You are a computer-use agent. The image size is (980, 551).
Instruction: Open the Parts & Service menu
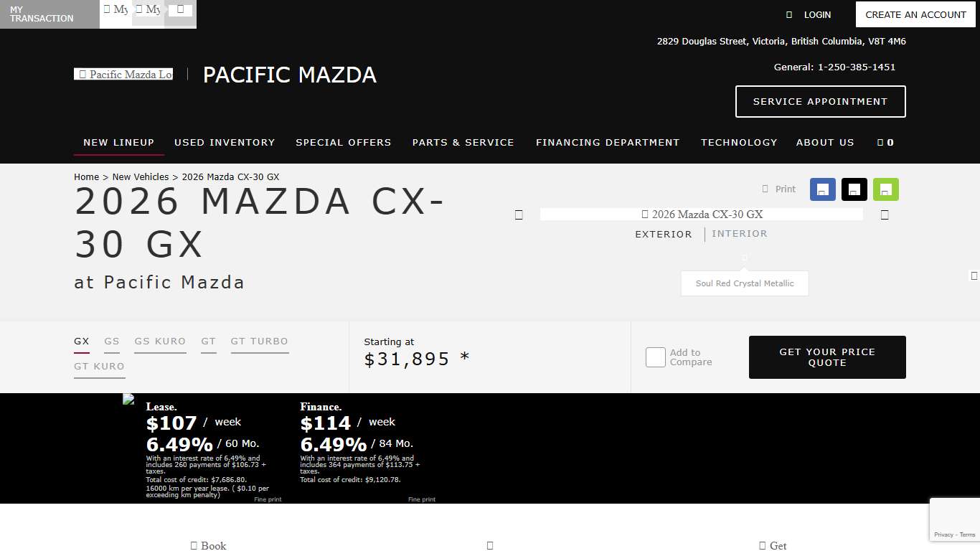tap(463, 143)
